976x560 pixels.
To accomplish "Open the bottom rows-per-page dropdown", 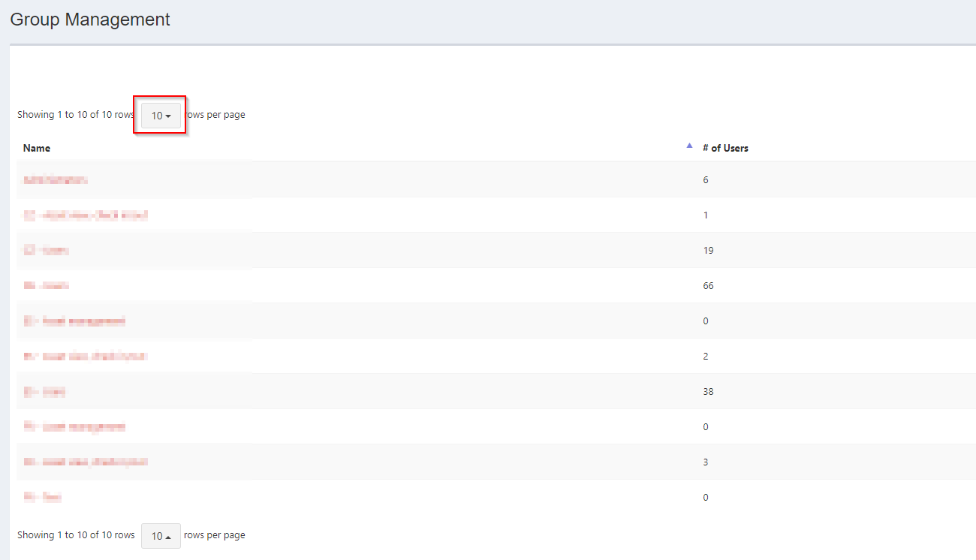I will (x=160, y=535).
